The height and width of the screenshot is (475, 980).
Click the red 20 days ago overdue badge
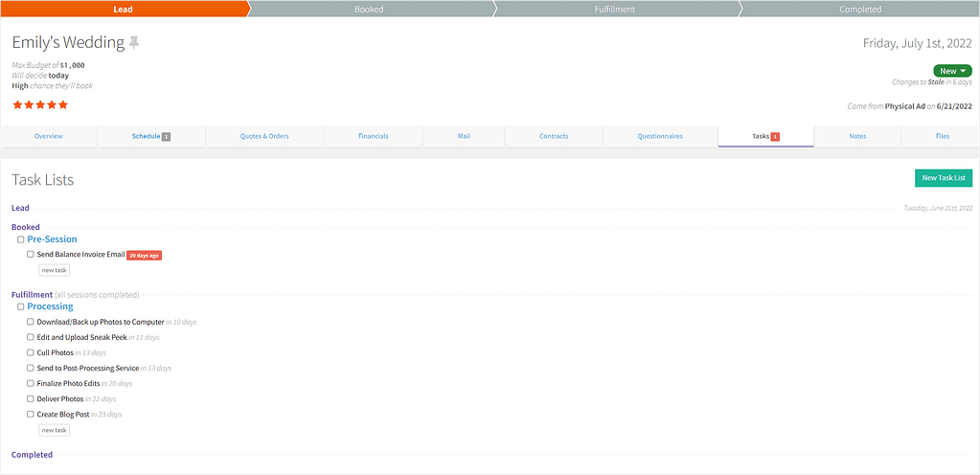click(145, 256)
